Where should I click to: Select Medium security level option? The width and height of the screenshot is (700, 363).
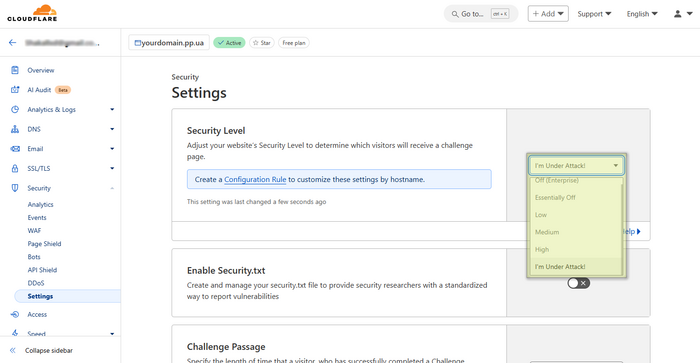[x=576, y=232]
